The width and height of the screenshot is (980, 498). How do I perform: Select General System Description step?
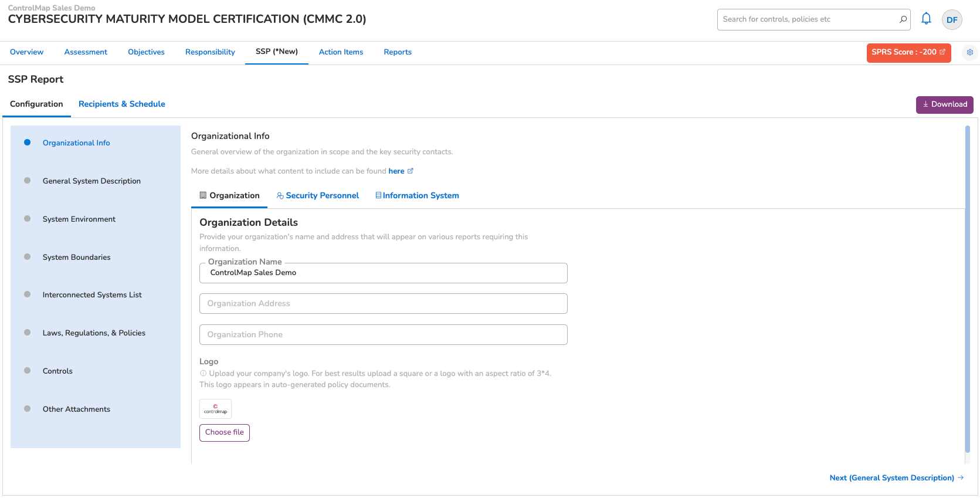[x=91, y=181]
